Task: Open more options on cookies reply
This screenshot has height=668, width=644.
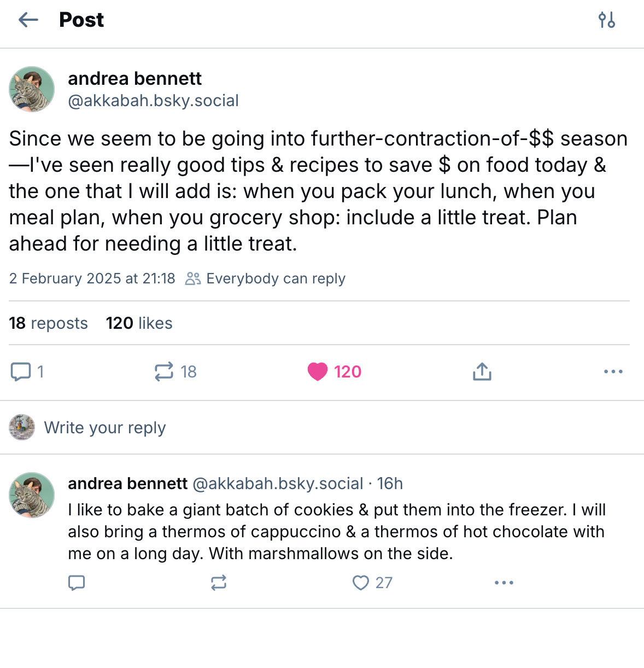Action: click(504, 583)
